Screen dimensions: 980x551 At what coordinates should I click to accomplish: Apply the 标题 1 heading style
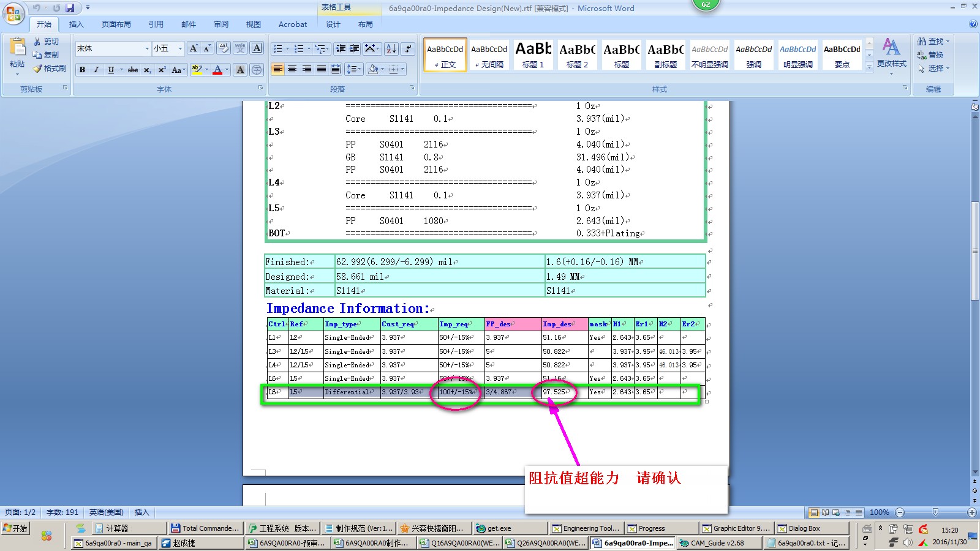coord(533,54)
